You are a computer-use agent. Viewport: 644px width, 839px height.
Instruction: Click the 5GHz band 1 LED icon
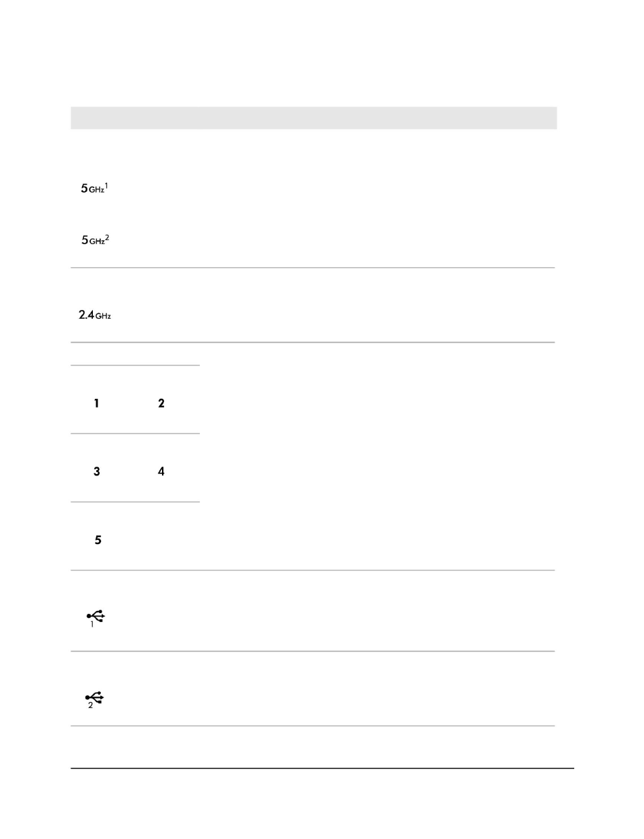[x=94, y=190]
